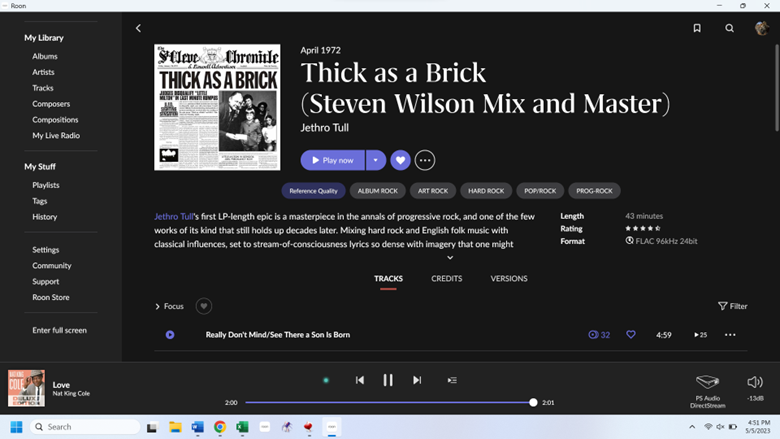Open Composers in the sidebar

51,104
